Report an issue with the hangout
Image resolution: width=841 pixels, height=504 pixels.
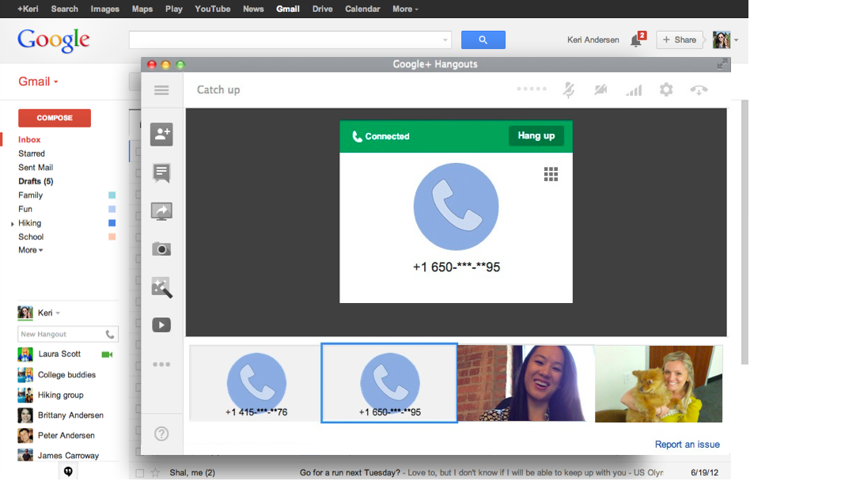coord(687,444)
